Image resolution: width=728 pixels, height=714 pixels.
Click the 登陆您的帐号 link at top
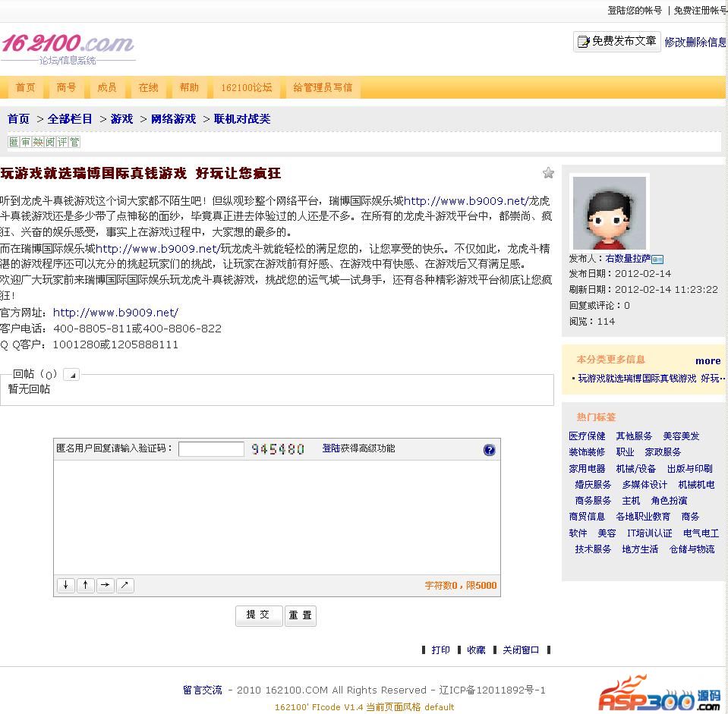(635, 10)
